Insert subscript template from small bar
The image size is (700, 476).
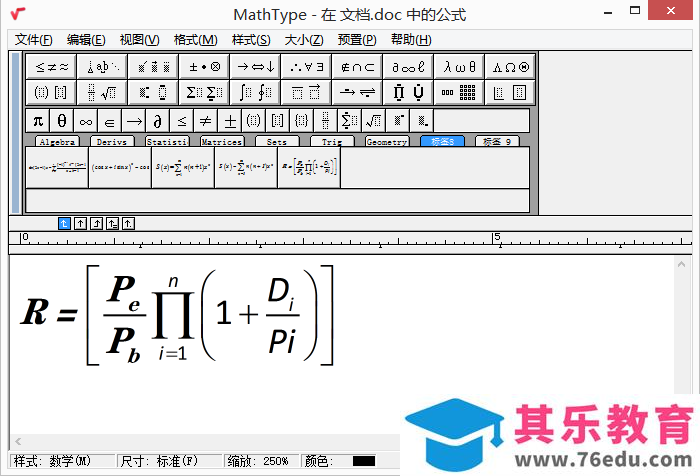pyautogui.click(x=422, y=121)
